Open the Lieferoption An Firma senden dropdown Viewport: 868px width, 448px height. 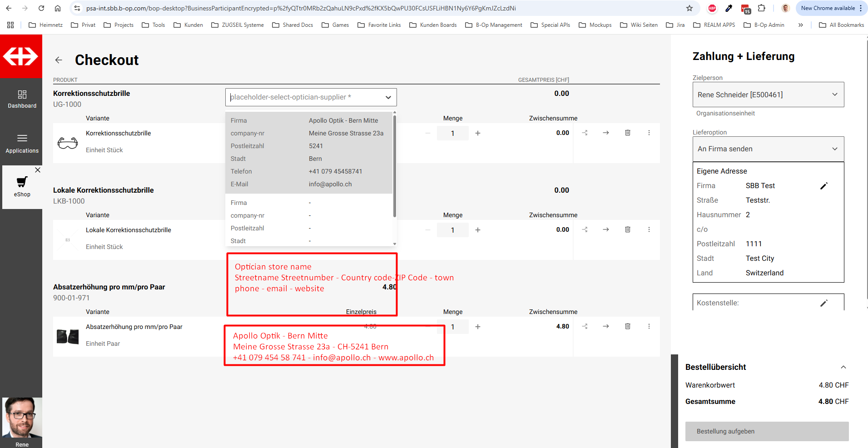768,149
